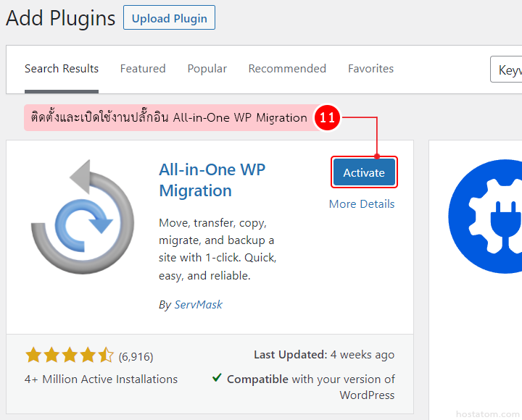This screenshot has width=522, height=420.
Task: Go to the Popular tab
Action: point(207,69)
